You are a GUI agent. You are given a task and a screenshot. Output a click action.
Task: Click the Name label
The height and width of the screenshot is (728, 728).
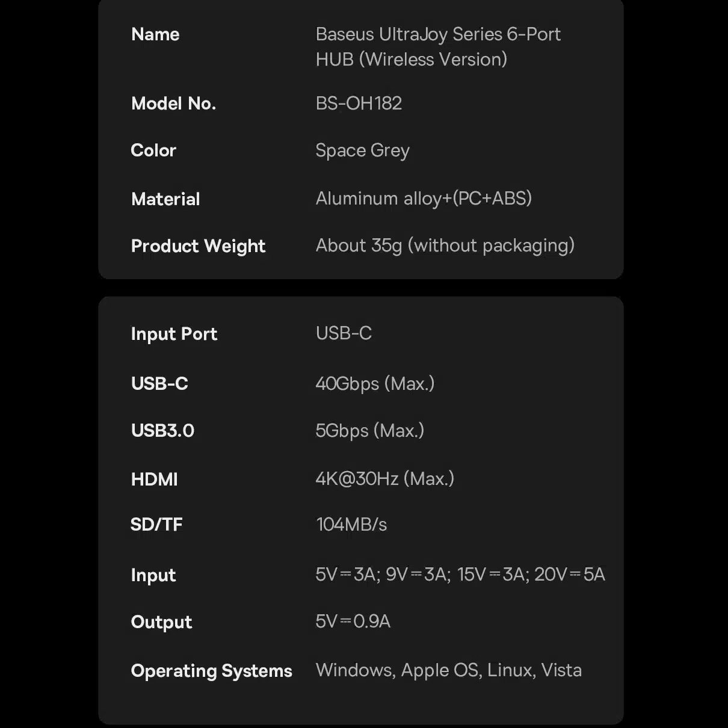click(155, 34)
